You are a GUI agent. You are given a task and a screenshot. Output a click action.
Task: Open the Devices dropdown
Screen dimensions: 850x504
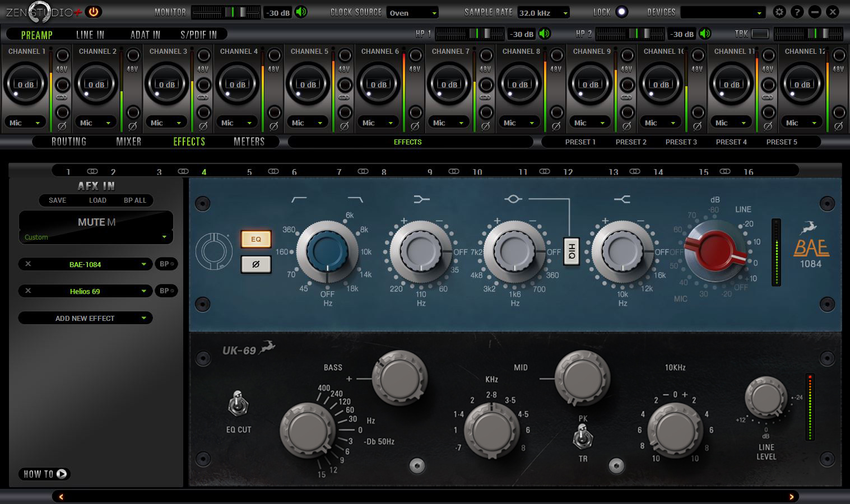(723, 12)
